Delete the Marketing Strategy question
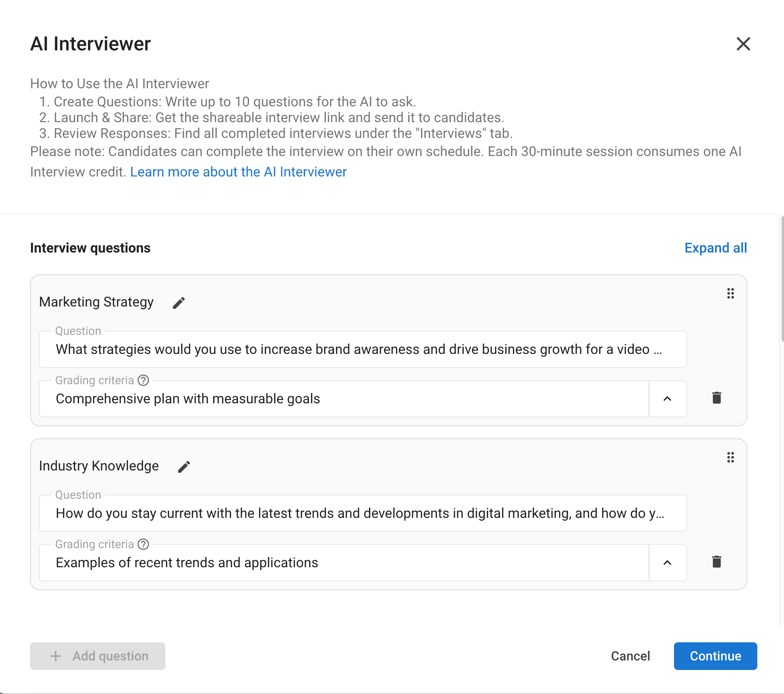The height and width of the screenshot is (694, 784). pos(716,398)
